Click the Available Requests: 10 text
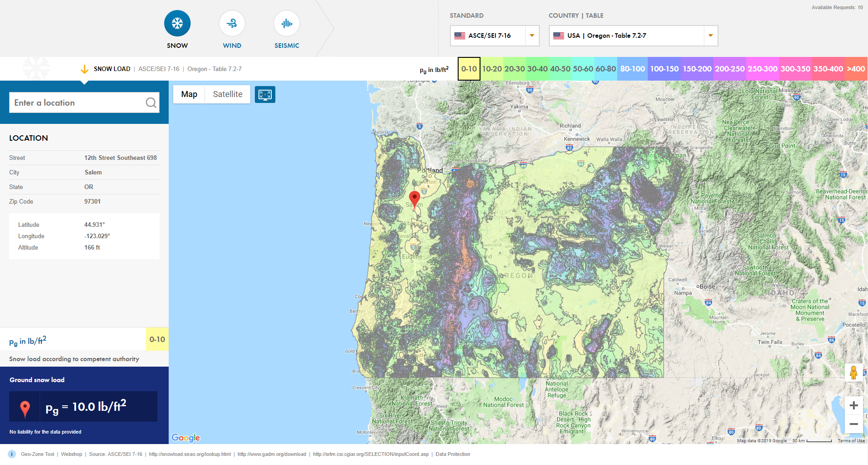868x465 pixels. click(x=837, y=7)
